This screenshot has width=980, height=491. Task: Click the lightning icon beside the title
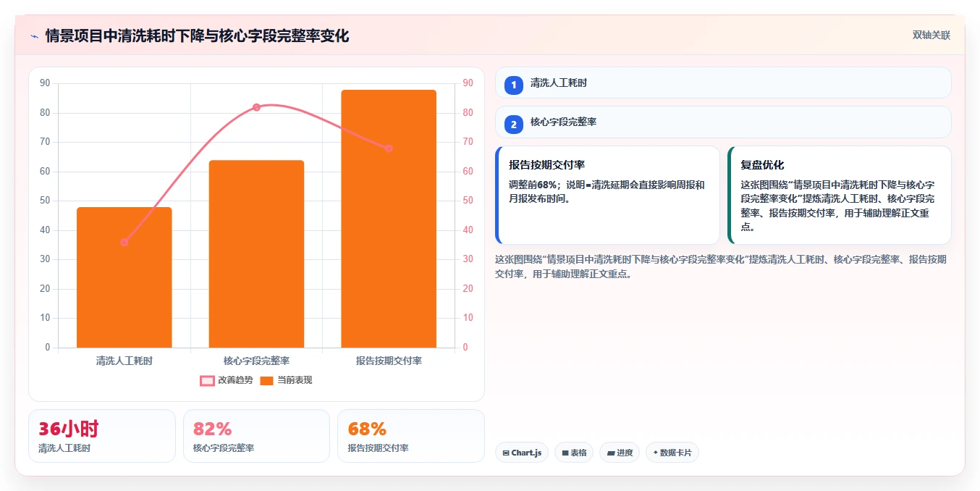tap(34, 36)
